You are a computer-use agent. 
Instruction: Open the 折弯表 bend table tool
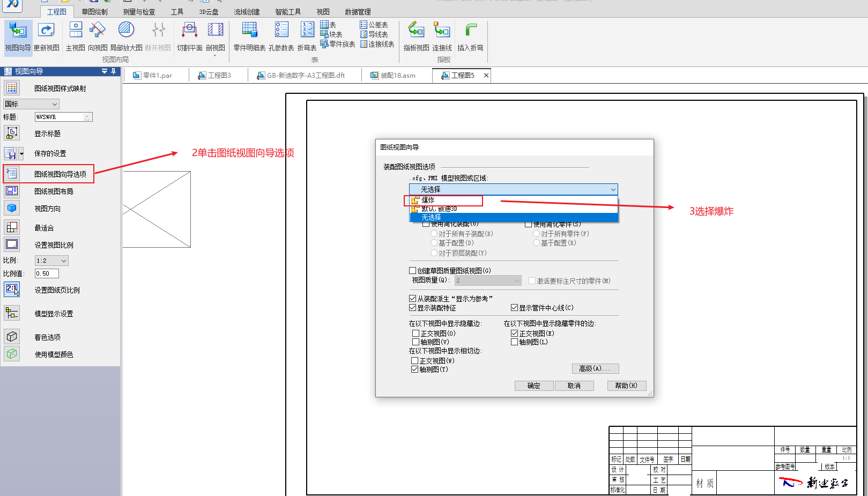307,36
